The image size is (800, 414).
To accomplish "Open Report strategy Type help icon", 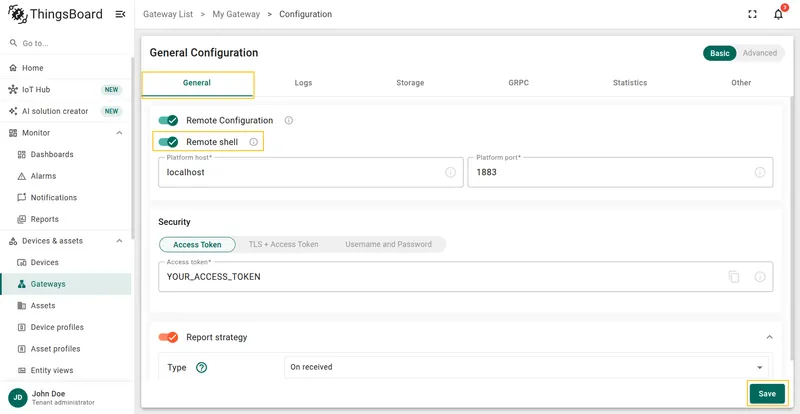I will [x=202, y=368].
